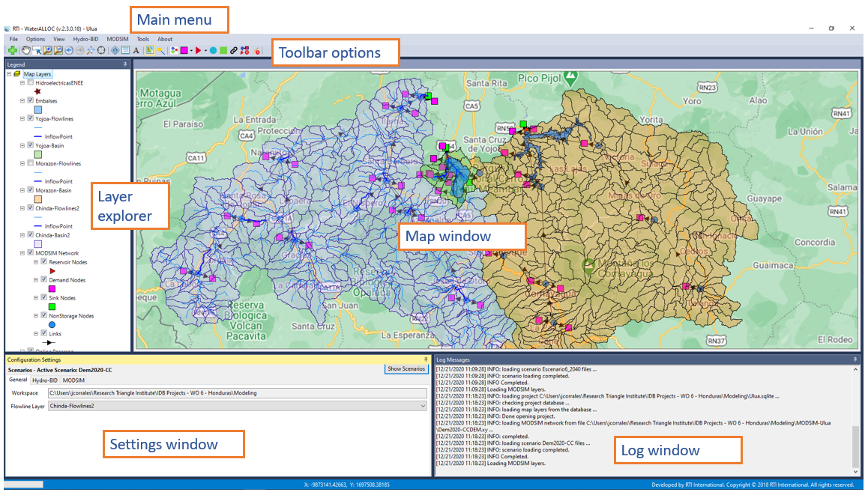Click the green plus add layer icon
Image resolution: width=868 pixels, height=495 pixels.
[13, 51]
